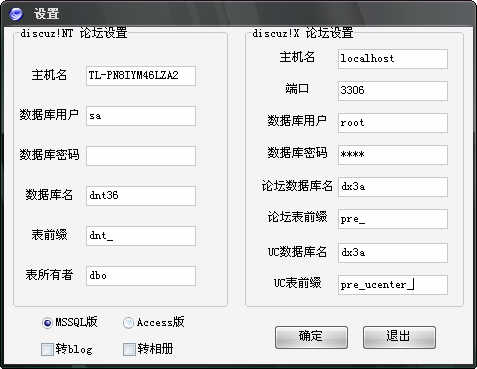Image resolution: width=477 pixels, height=369 pixels.
Task: Click the discuz!X 数据库用户 field with root
Action: tap(393, 123)
